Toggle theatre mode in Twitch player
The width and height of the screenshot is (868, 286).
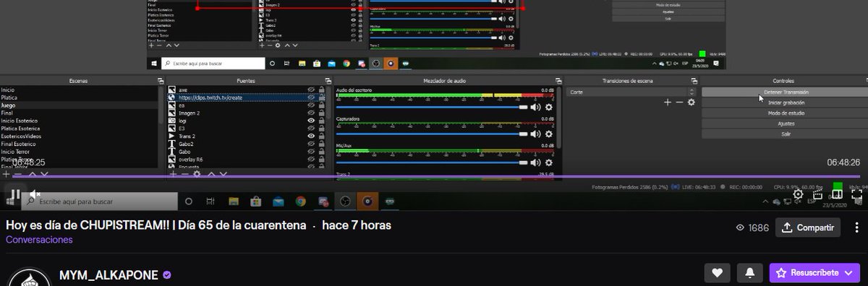click(838, 194)
